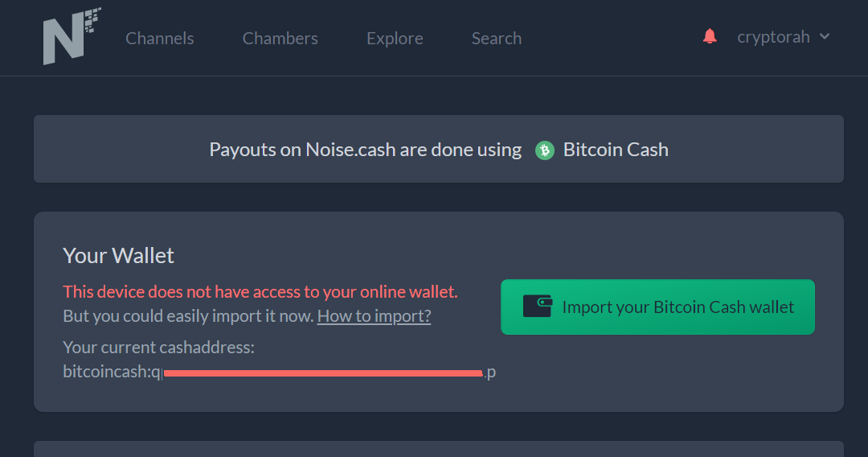Click the red no wallet access warning
This screenshot has height=457, width=868.
coord(260,291)
